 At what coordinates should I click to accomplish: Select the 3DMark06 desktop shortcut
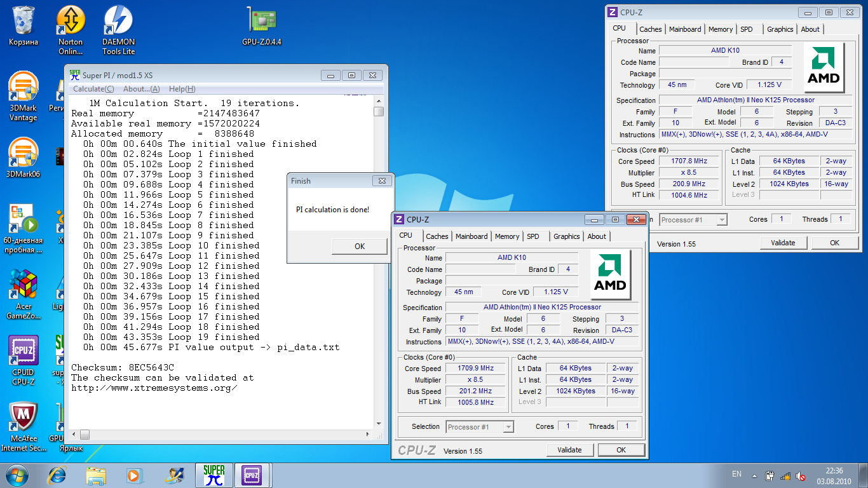coord(24,158)
